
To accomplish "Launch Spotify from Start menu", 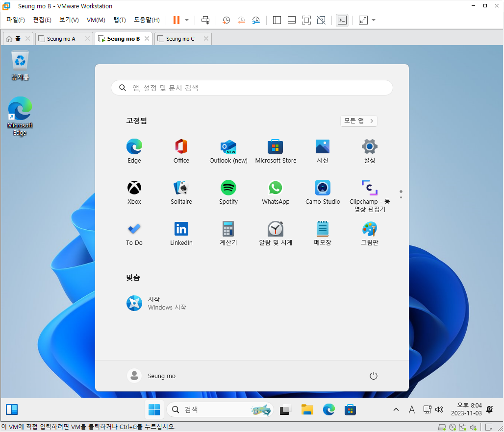I will 228,192.
